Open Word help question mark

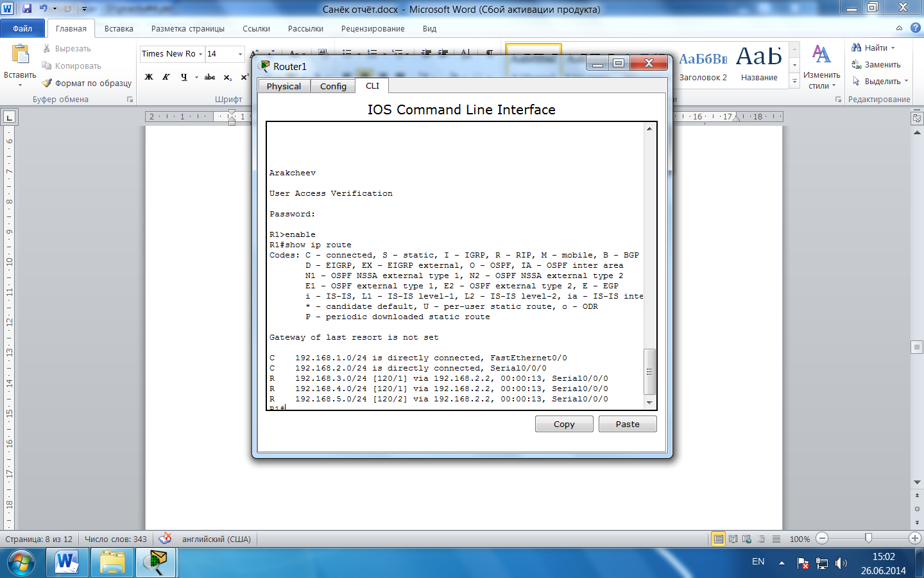click(x=916, y=28)
